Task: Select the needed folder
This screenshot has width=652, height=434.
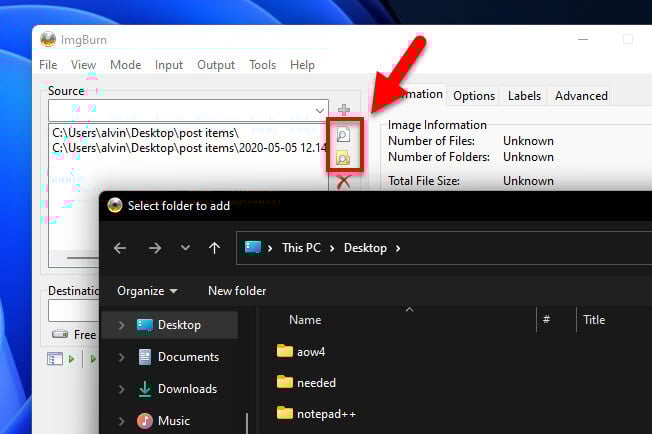Action: pyautogui.click(x=306, y=382)
